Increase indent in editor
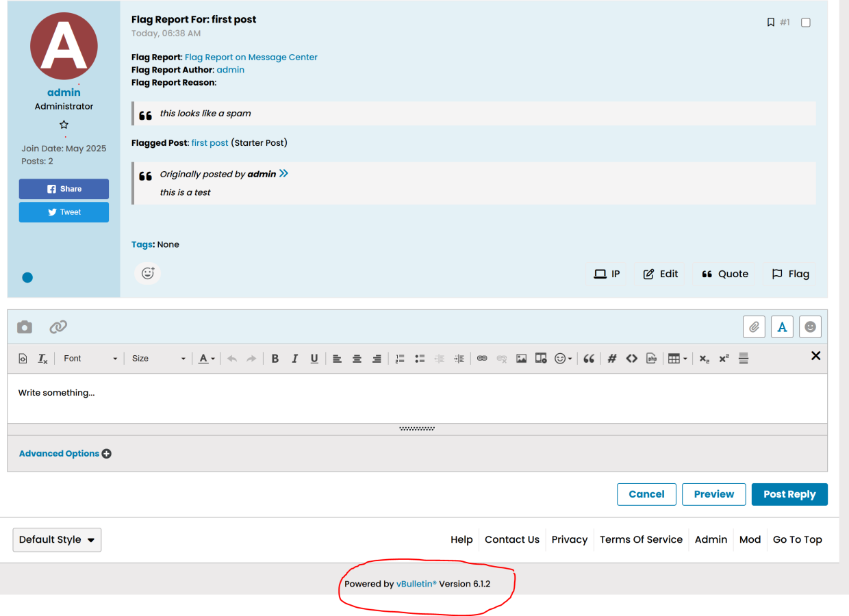This screenshot has width=849, height=616. pyautogui.click(x=459, y=359)
